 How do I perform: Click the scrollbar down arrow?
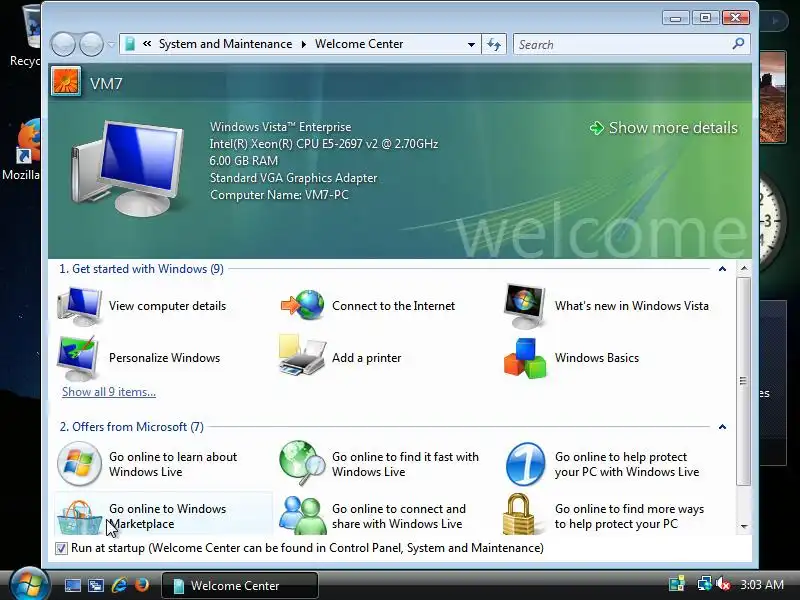coord(744,527)
